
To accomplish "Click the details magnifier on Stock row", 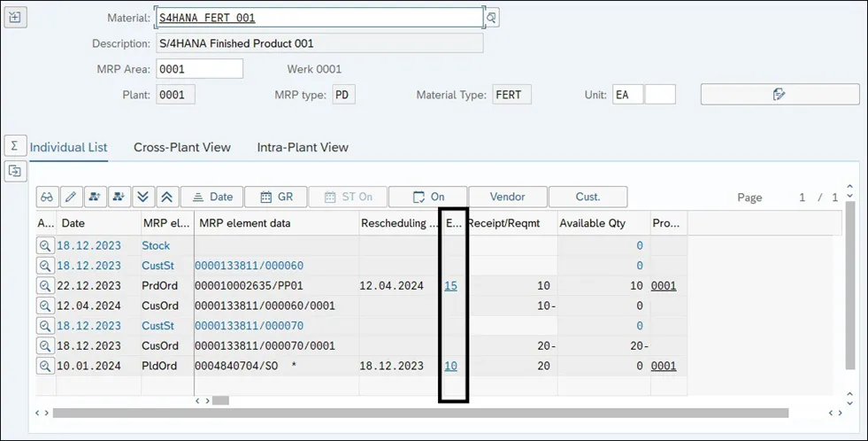I will point(45,245).
